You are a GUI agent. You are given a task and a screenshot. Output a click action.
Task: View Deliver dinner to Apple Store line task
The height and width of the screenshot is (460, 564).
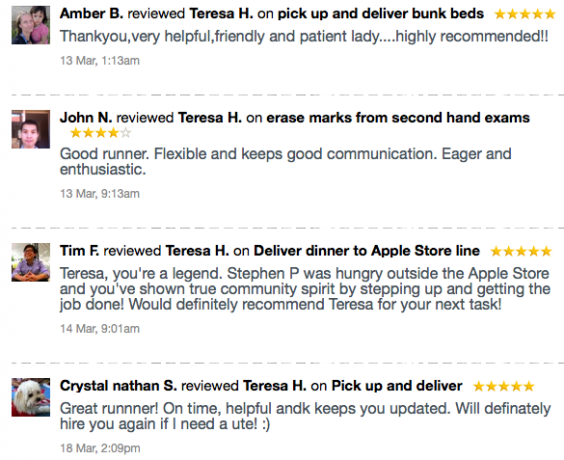click(367, 251)
